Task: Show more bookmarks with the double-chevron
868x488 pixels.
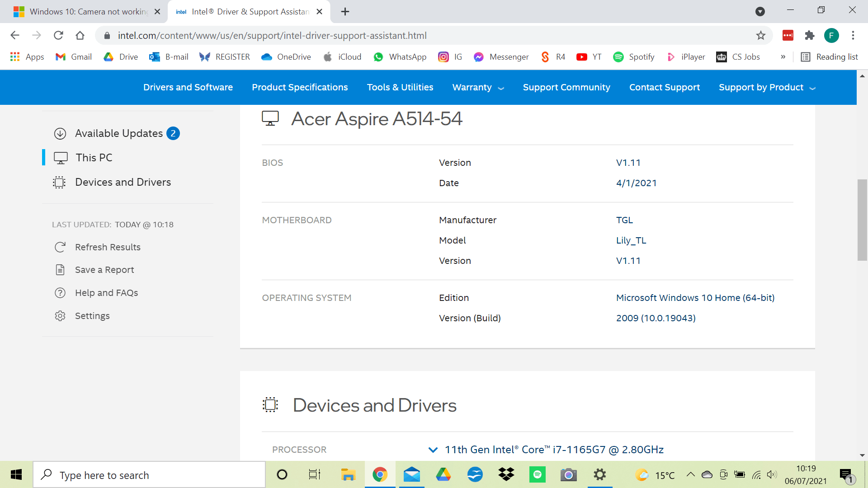Action: tap(783, 57)
